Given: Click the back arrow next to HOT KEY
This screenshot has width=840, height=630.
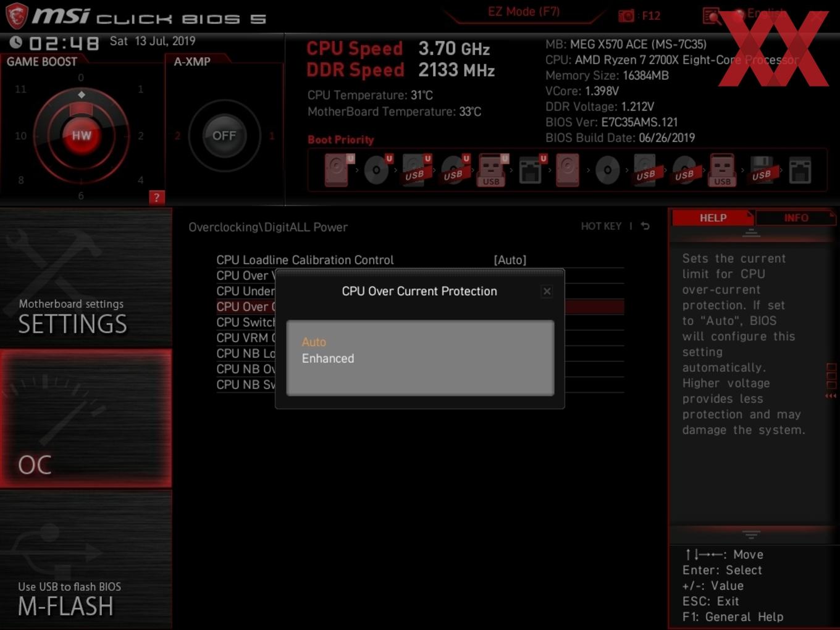Looking at the screenshot, I should pyautogui.click(x=645, y=226).
